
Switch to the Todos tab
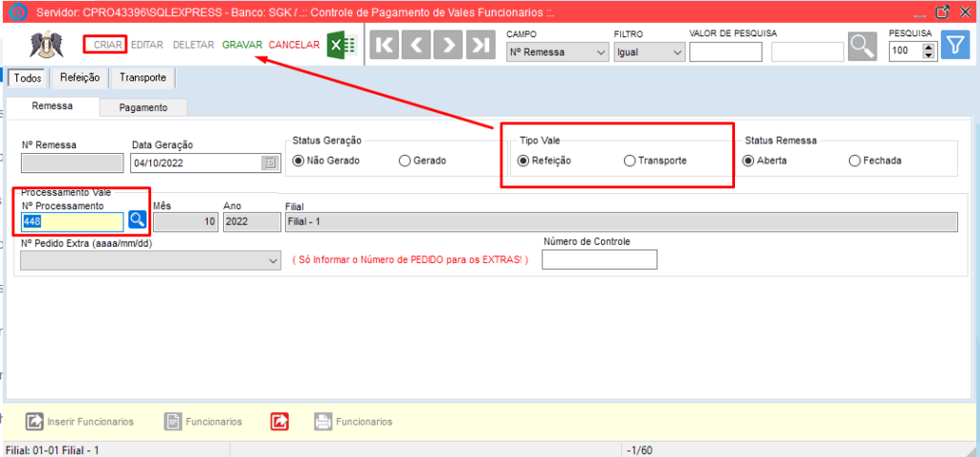click(27, 78)
